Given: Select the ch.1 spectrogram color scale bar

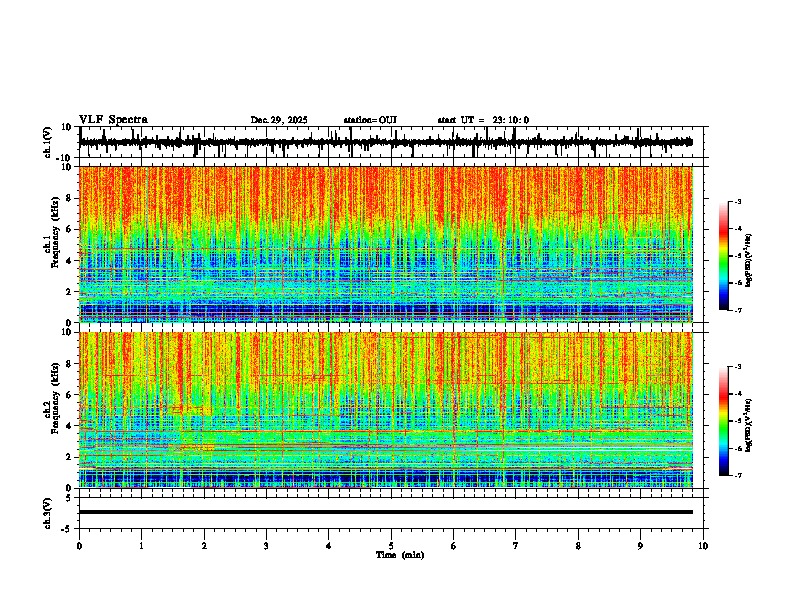Looking at the screenshot, I should [723, 256].
